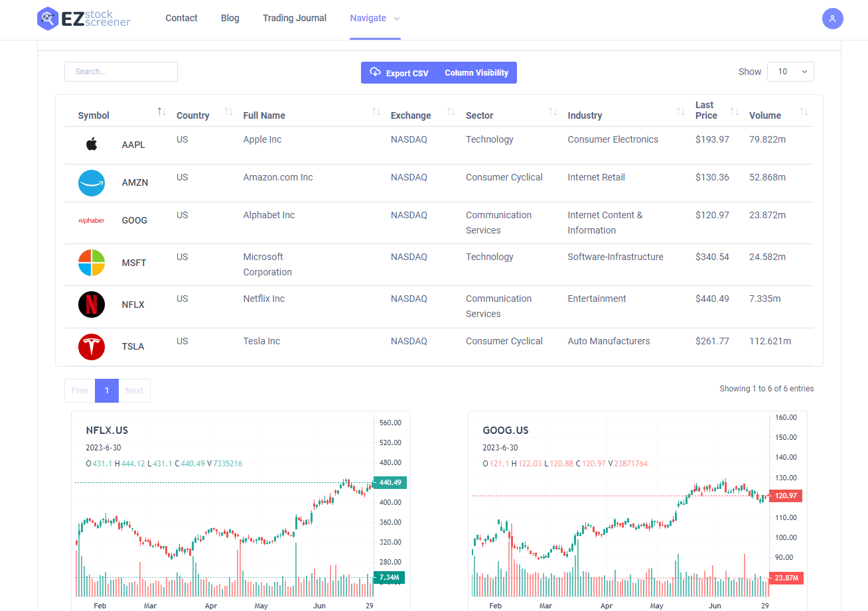Click Export CSV button

(x=399, y=73)
